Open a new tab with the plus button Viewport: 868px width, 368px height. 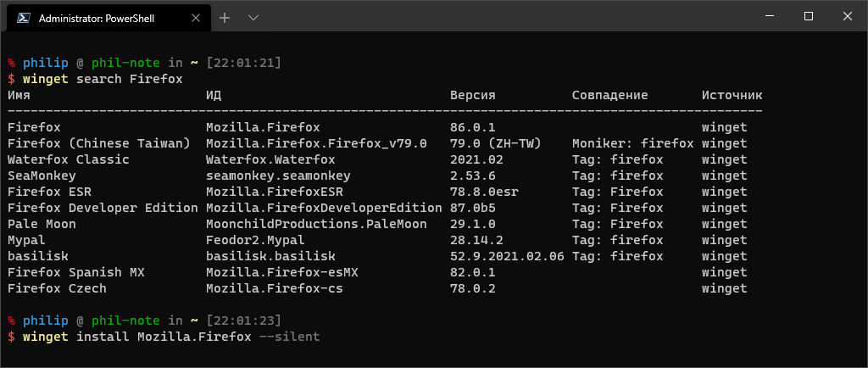(x=225, y=17)
